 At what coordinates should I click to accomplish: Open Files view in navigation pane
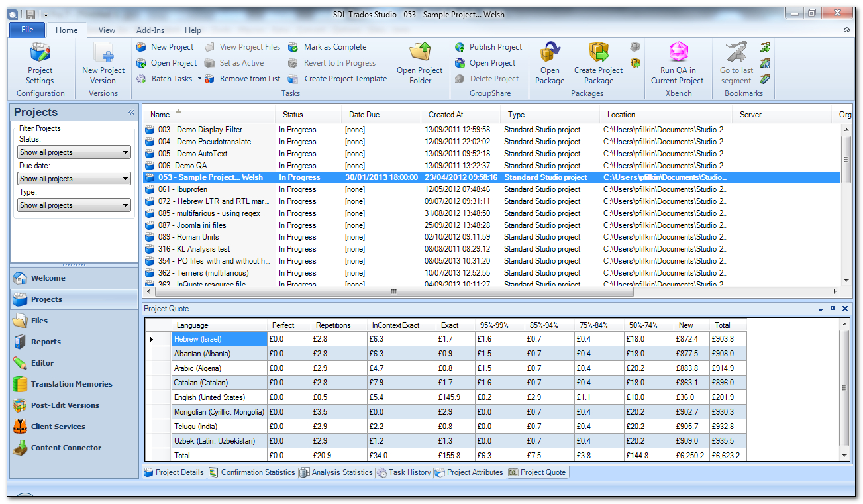click(x=74, y=321)
